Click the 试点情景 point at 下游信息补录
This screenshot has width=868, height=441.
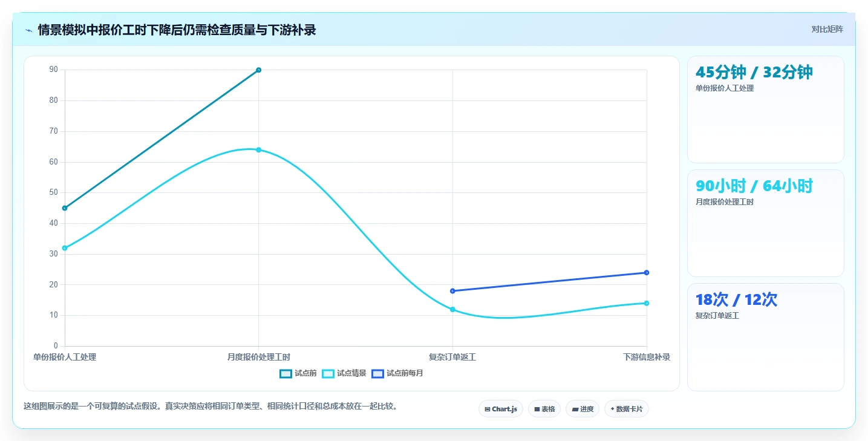pyautogui.click(x=647, y=303)
